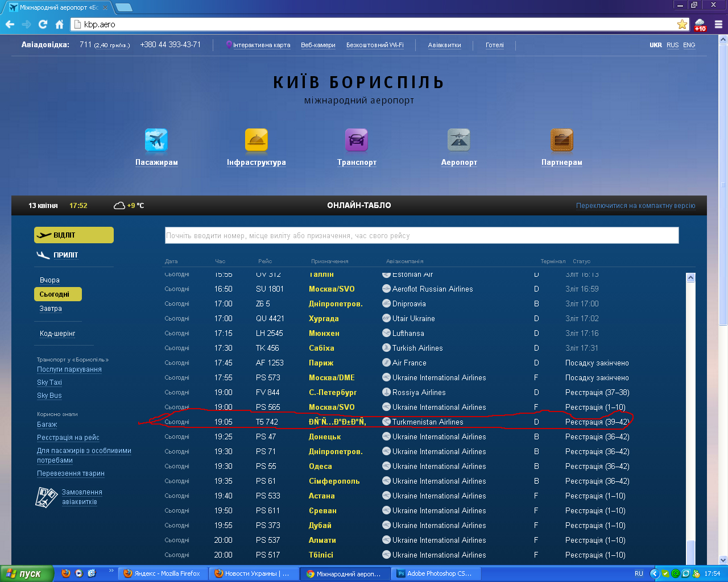Switch site language to ENG

[689, 45]
